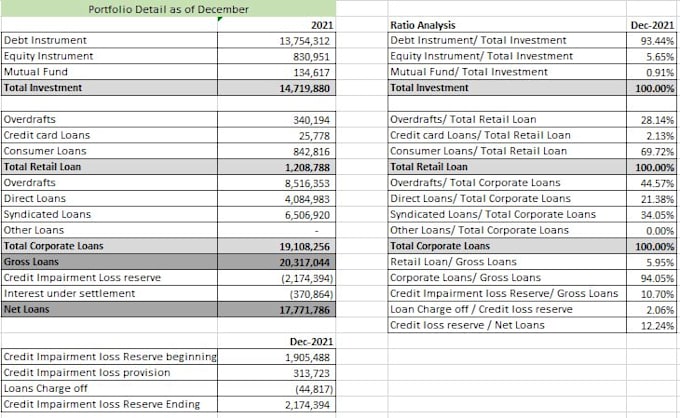Select the ratio 12.24%

point(651,325)
